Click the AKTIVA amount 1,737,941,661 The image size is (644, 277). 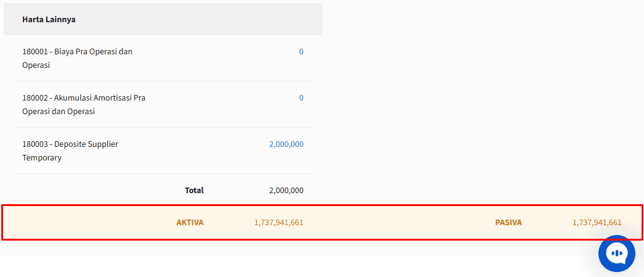point(279,222)
